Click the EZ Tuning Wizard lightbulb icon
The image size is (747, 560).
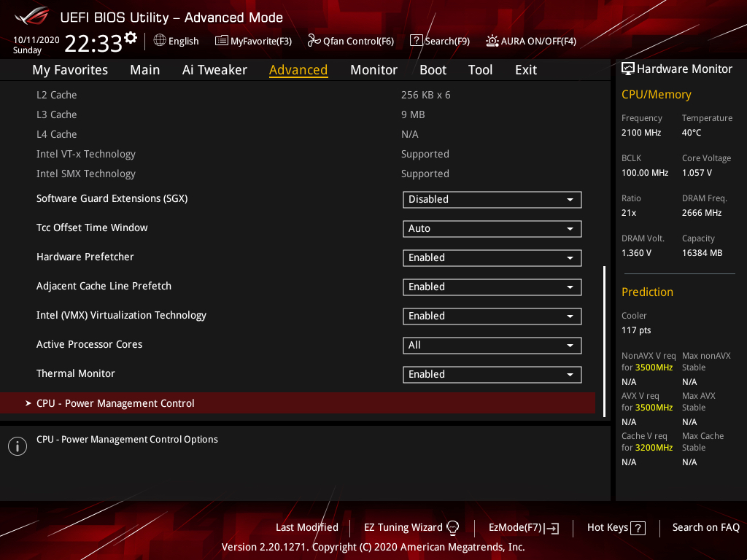click(x=452, y=528)
